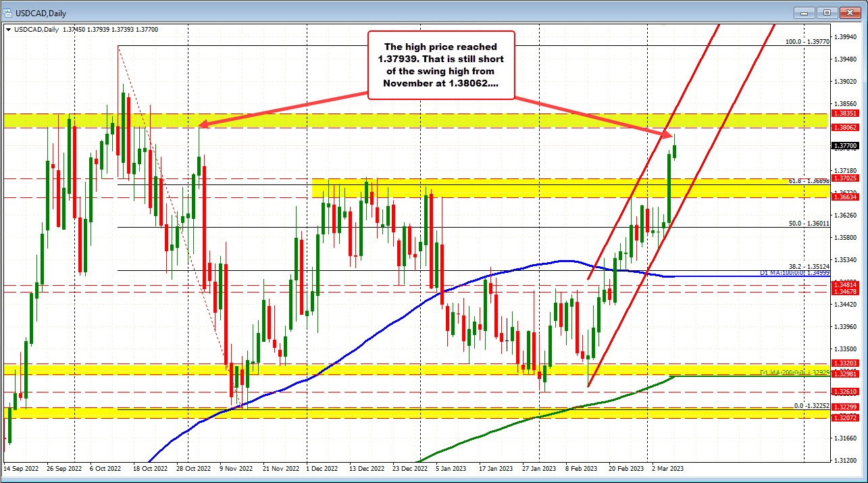
Task: Click the red price tag 1.32610
Action: tap(844, 392)
